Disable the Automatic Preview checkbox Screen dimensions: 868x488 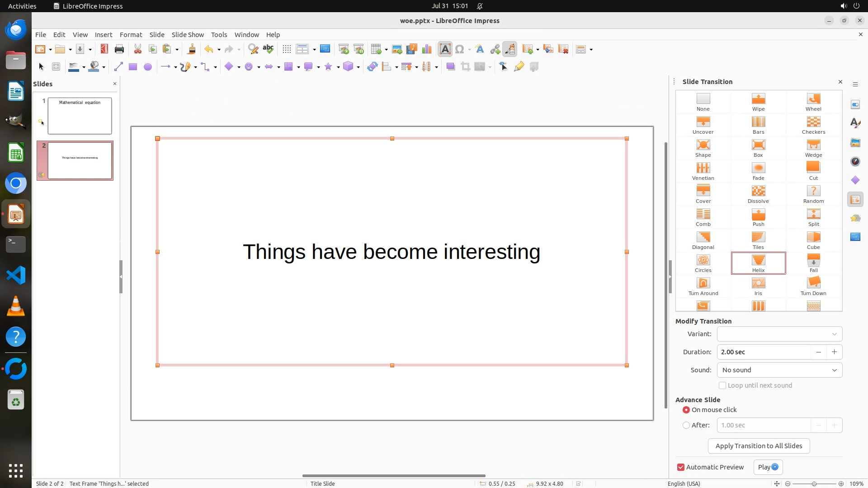(x=681, y=467)
